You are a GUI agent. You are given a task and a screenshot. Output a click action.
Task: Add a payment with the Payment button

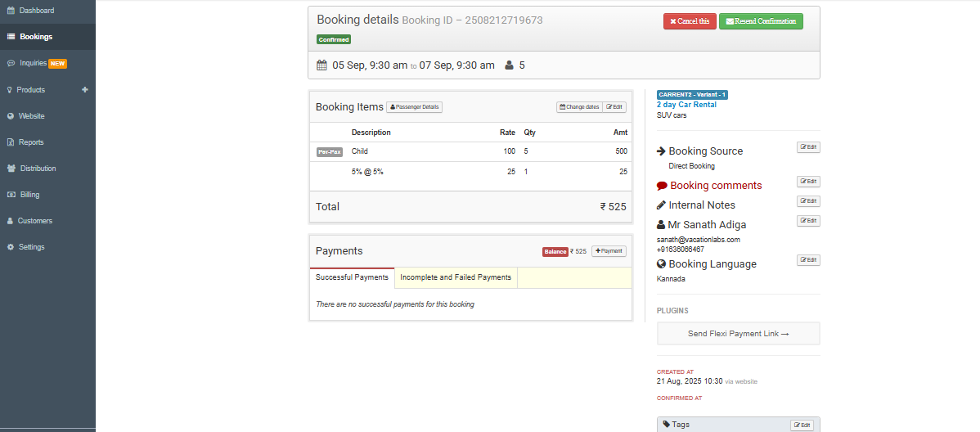point(609,251)
